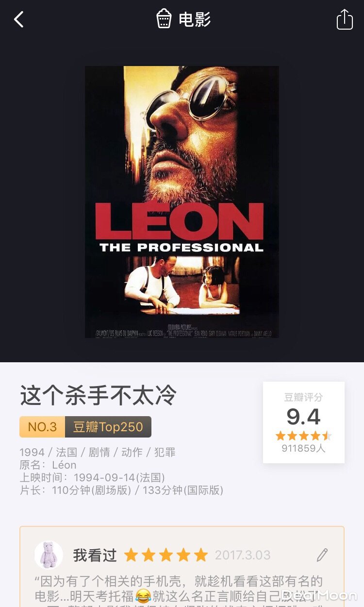This screenshot has height=607, width=364.
Task: Edit review with pencil icon
Action: click(322, 555)
